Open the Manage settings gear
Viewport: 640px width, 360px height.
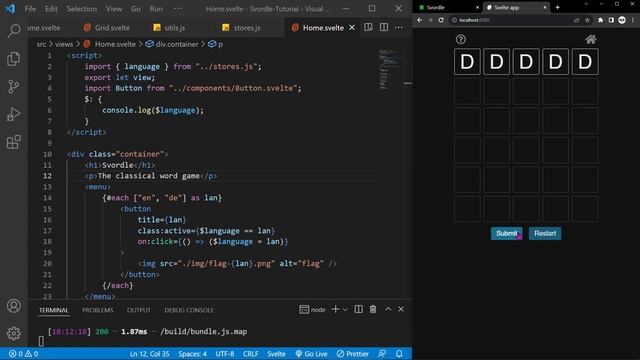tap(14, 333)
